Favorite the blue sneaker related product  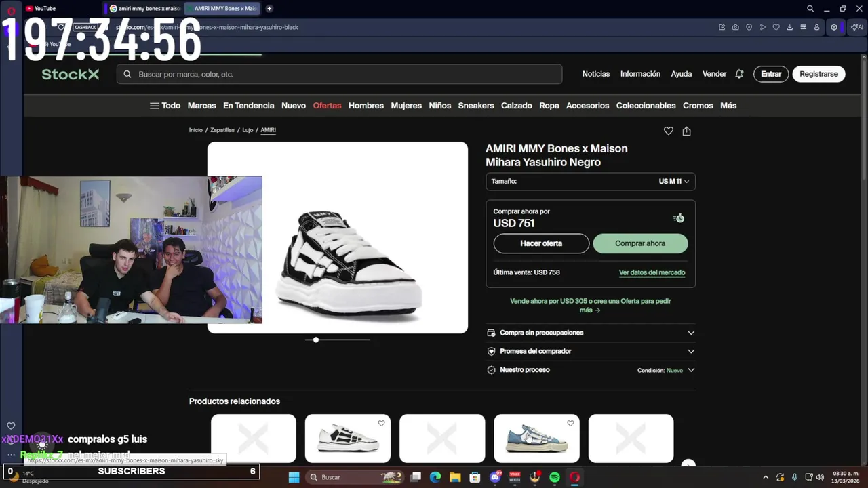(x=570, y=423)
